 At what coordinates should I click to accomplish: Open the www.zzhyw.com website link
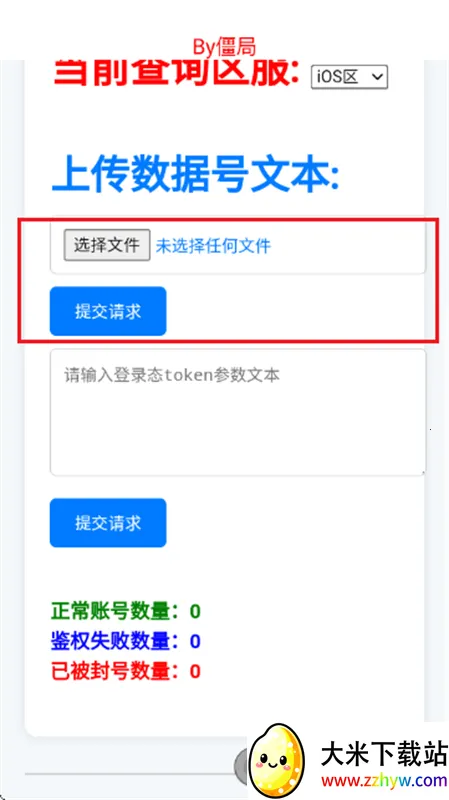(384, 781)
